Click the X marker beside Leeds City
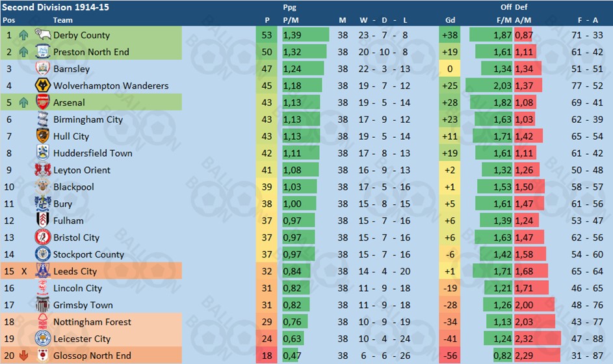Screen dimensions: 613x364 [x=24, y=271]
